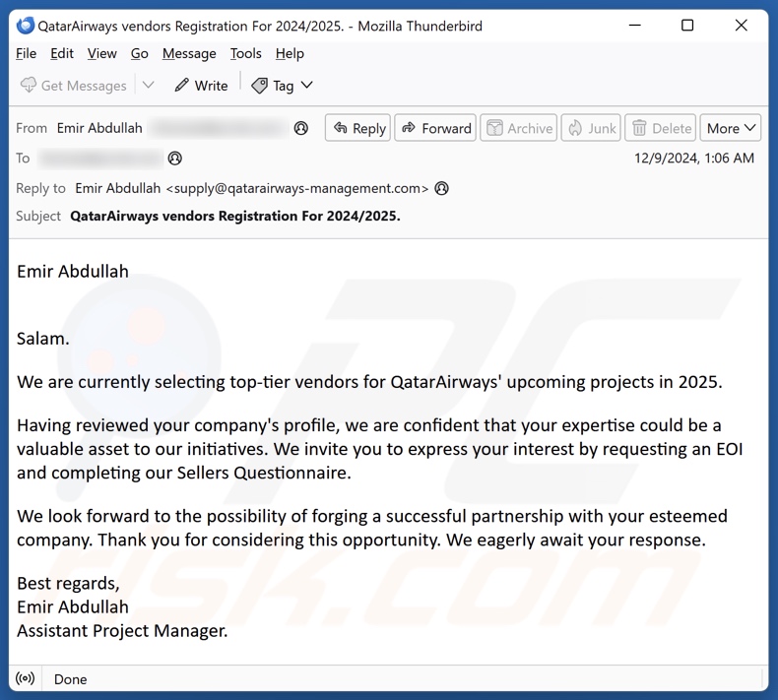Open the Tools menu

point(246,53)
